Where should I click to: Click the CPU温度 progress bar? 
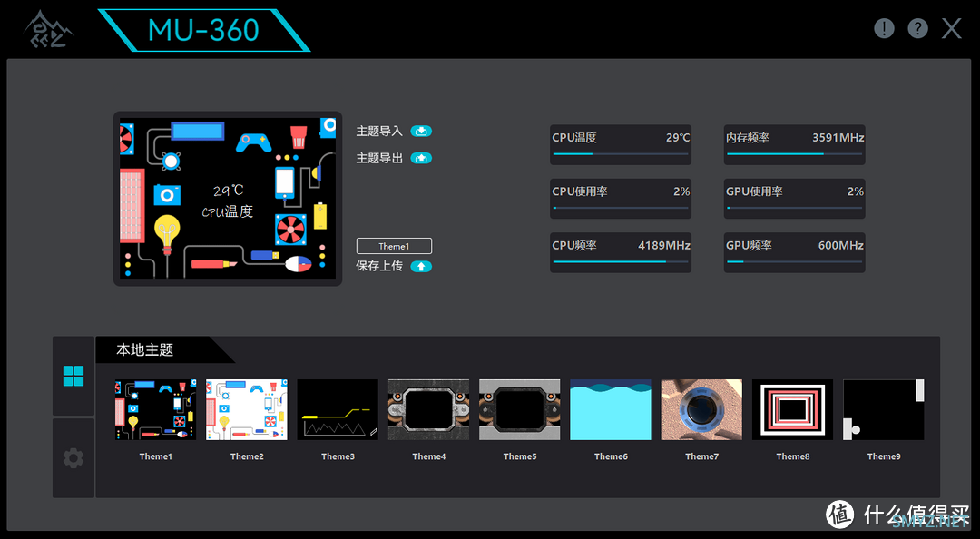point(621,154)
